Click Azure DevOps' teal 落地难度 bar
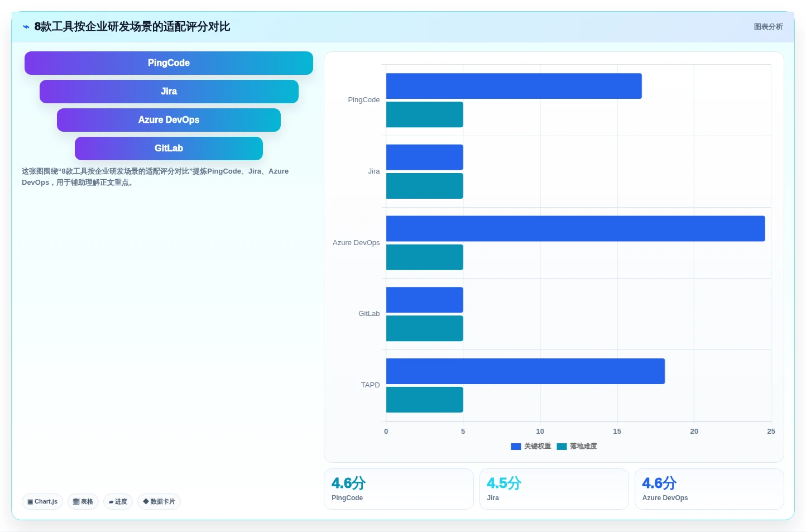 (x=425, y=257)
